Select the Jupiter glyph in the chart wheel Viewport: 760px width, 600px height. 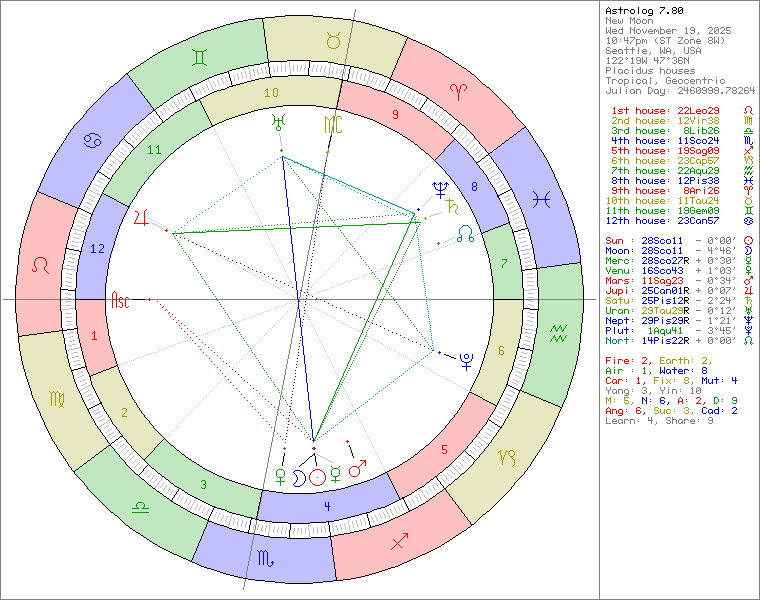[141, 216]
